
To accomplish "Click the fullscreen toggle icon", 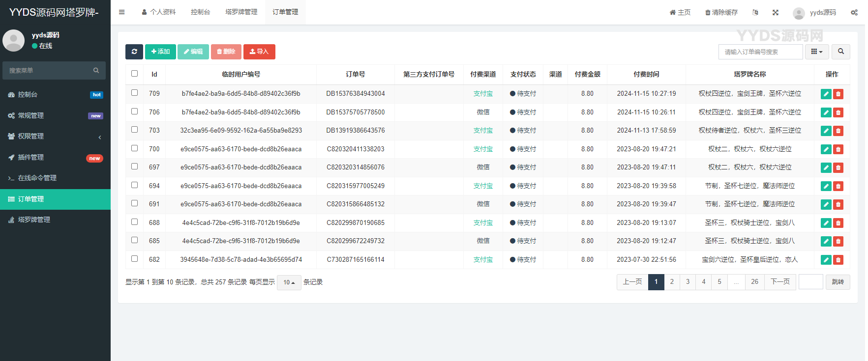I will point(776,12).
